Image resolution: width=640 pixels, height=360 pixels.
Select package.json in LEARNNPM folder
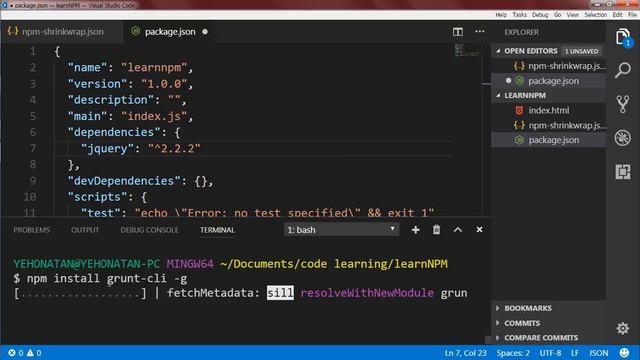pyautogui.click(x=549, y=140)
